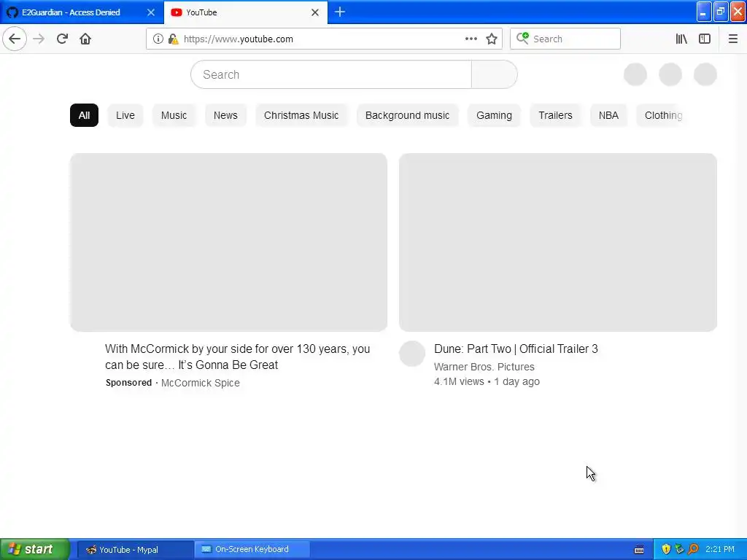Viewport: 747px width, 560px height.
Task: Choose the News filter chip
Action: click(x=225, y=115)
